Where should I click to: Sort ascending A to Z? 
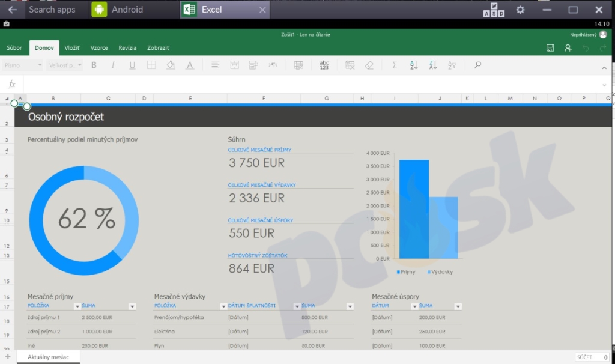coord(413,65)
